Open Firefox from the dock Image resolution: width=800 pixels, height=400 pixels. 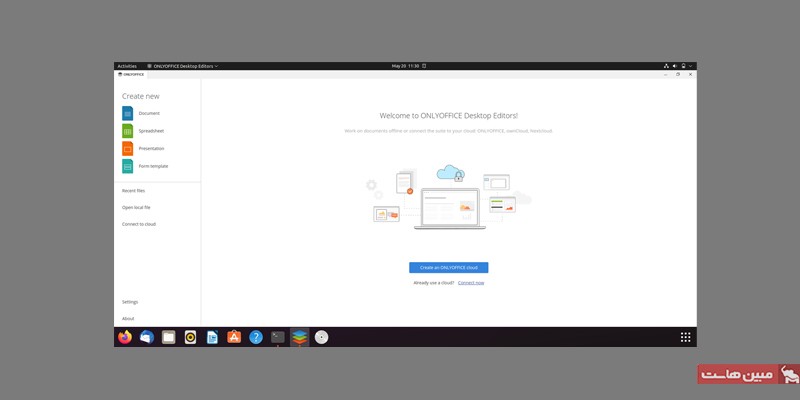pyautogui.click(x=125, y=337)
